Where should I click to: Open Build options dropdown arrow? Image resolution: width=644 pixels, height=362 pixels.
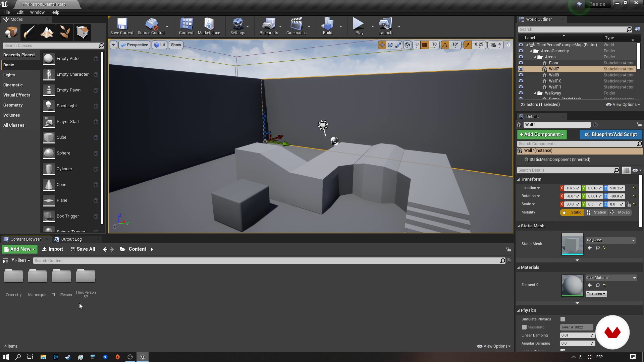point(341,26)
